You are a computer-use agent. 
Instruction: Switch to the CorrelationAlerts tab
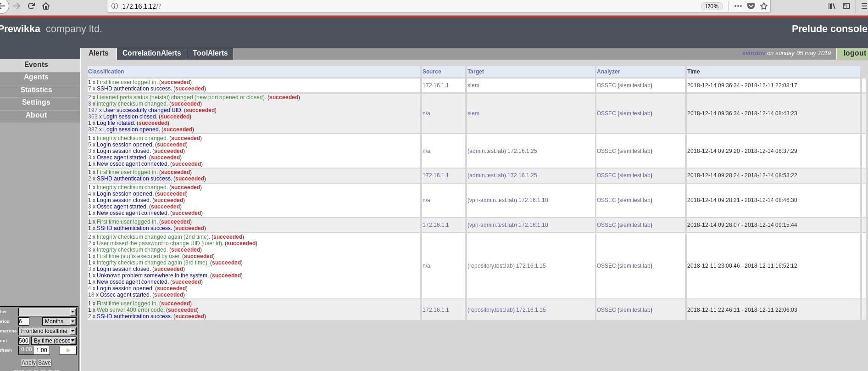(151, 53)
